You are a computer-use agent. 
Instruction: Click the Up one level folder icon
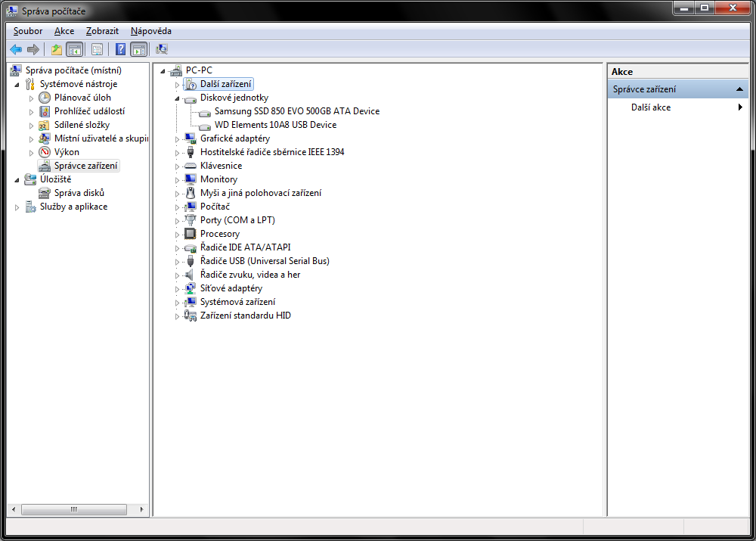pos(56,50)
